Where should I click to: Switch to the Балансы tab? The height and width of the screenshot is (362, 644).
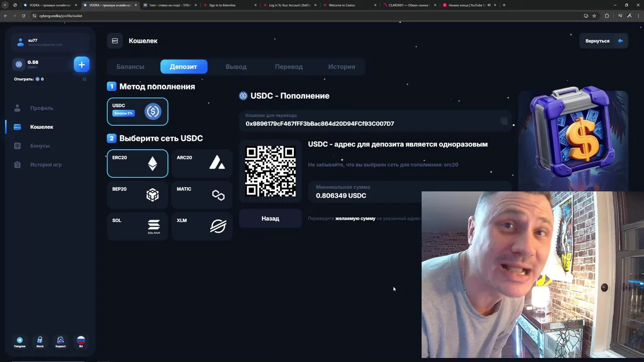pyautogui.click(x=130, y=67)
